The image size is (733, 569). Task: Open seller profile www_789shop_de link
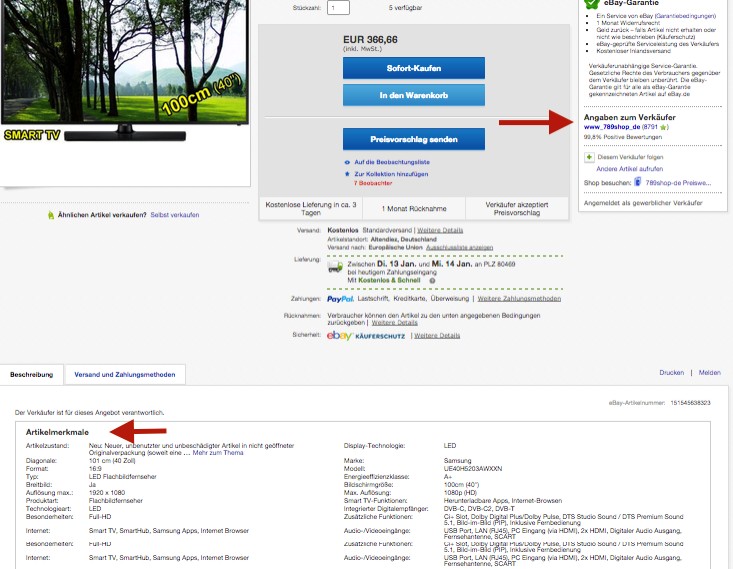click(611, 128)
